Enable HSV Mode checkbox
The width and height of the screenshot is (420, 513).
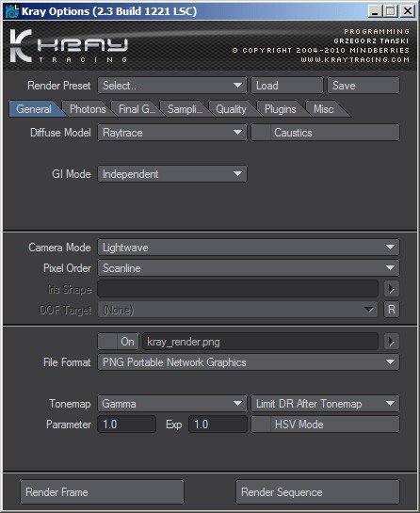[x=261, y=425]
